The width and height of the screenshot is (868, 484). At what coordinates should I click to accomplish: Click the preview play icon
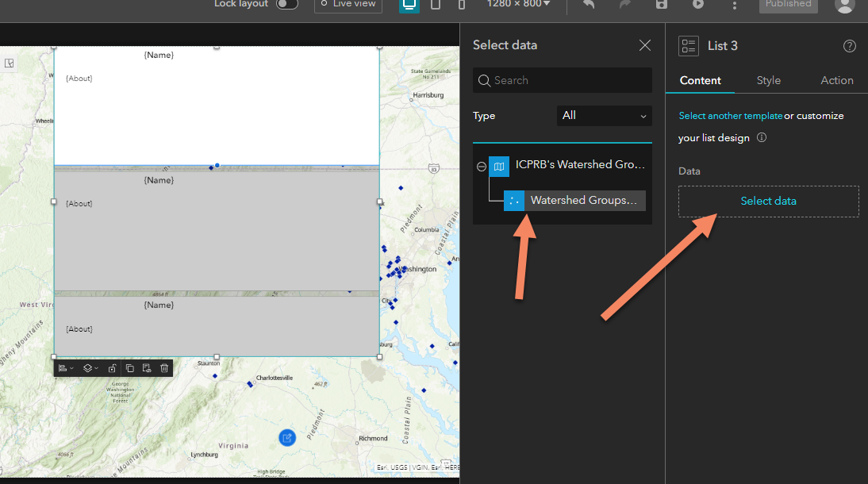(x=698, y=5)
